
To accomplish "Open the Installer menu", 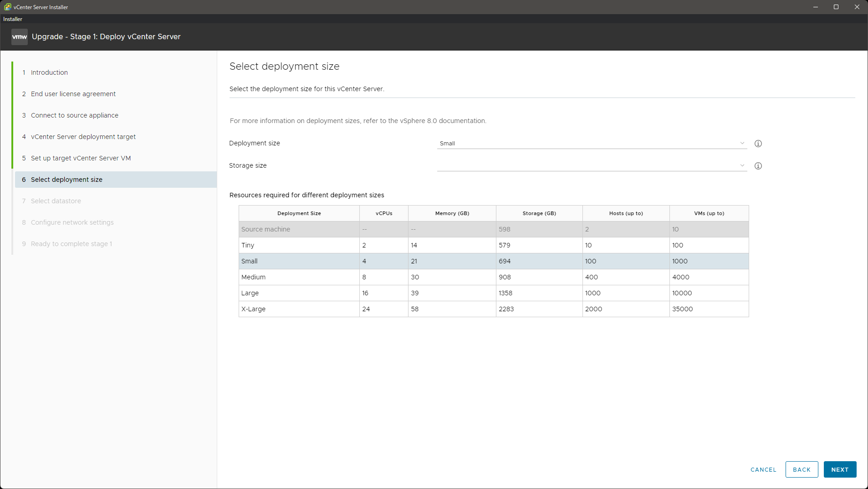I will [x=13, y=19].
